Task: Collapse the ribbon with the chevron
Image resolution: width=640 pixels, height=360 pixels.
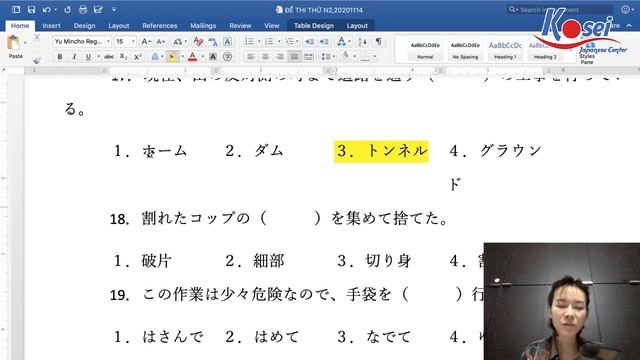Action: (629, 26)
